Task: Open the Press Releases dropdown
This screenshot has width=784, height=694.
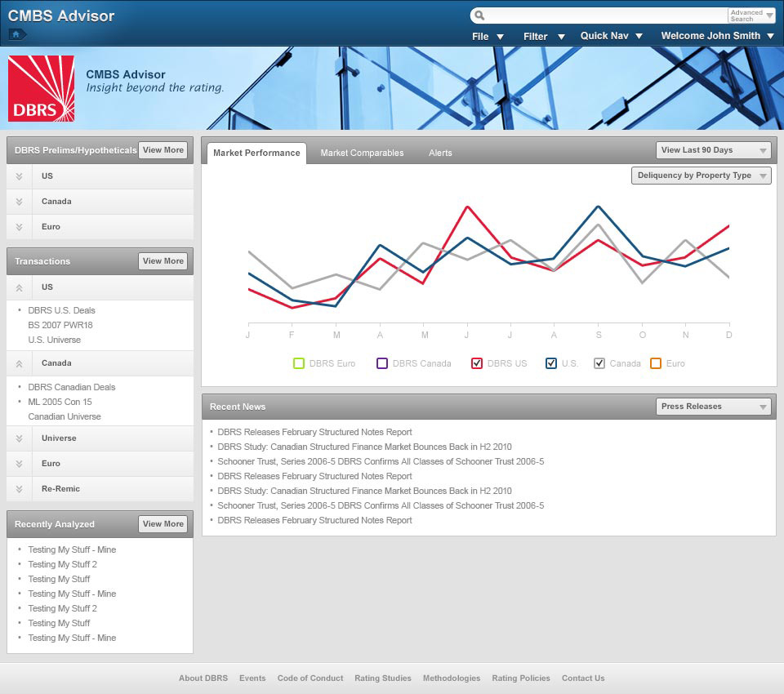Action: coord(714,407)
